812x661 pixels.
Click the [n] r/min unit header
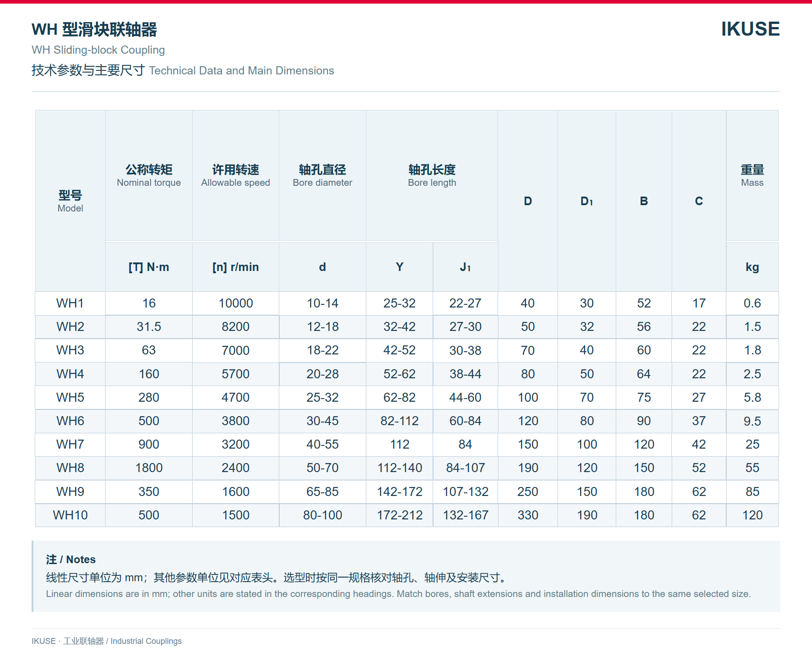[235, 267]
